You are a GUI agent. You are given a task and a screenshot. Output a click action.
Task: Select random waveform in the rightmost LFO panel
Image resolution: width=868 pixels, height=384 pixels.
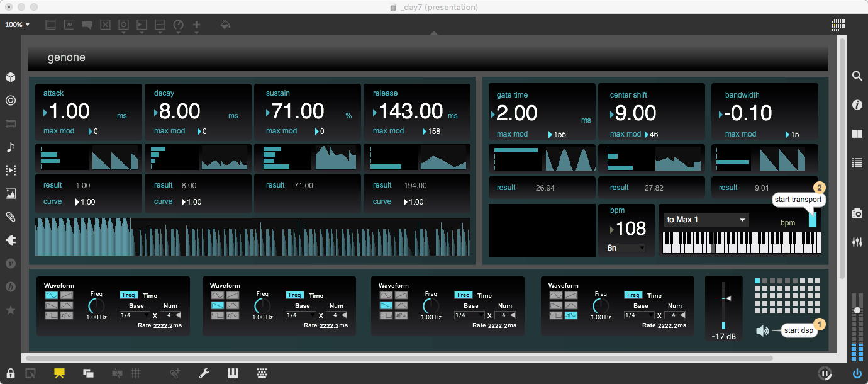(x=570, y=315)
